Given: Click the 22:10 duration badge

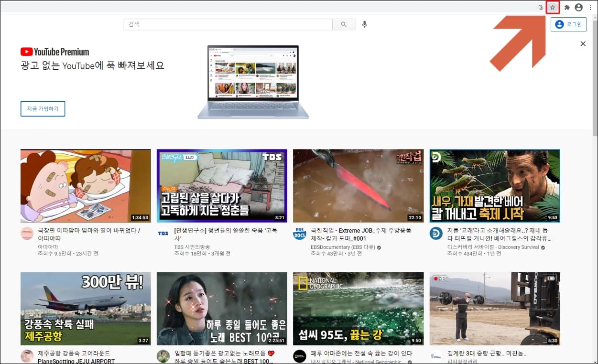Looking at the screenshot, I should (x=415, y=218).
